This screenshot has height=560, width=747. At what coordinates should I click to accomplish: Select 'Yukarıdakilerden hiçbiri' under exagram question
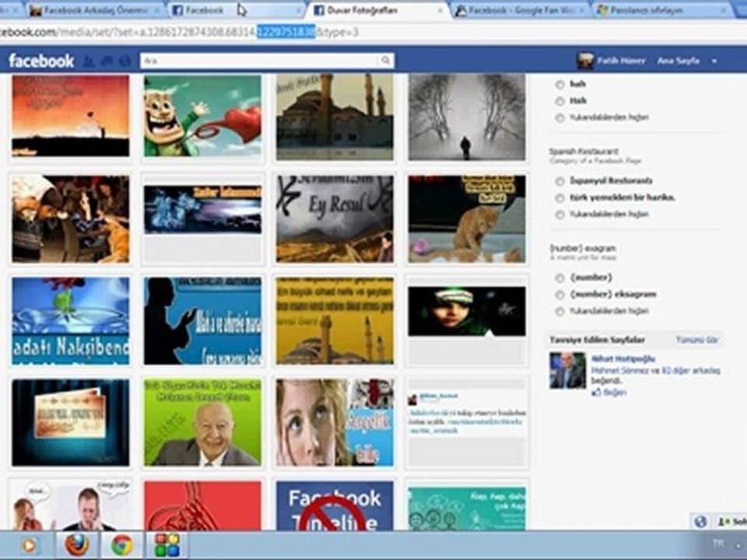tap(559, 311)
